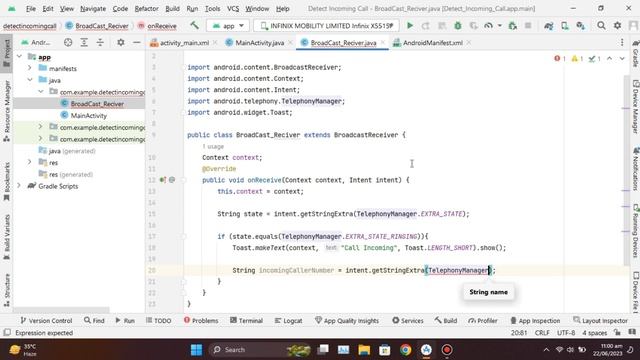Toggle the Project tool window stripe button
This screenshot has width=640, height=360.
7,53
